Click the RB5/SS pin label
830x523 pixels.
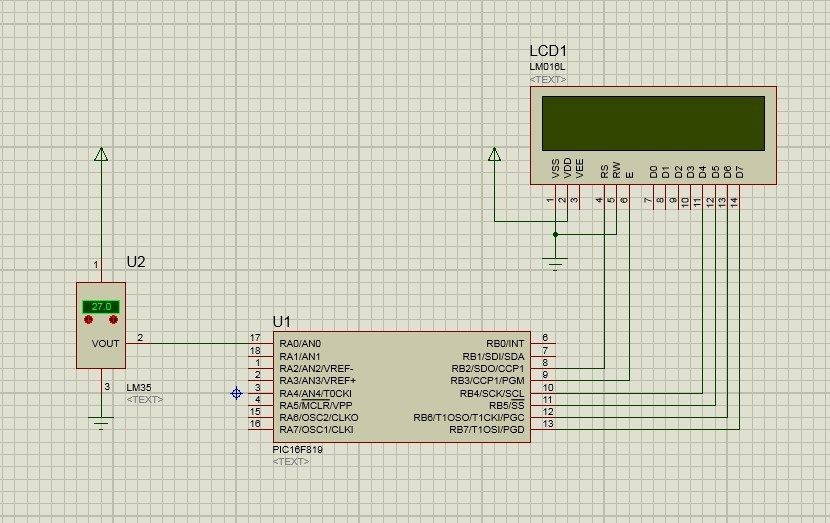pyautogui.click(x=506, y=405)
